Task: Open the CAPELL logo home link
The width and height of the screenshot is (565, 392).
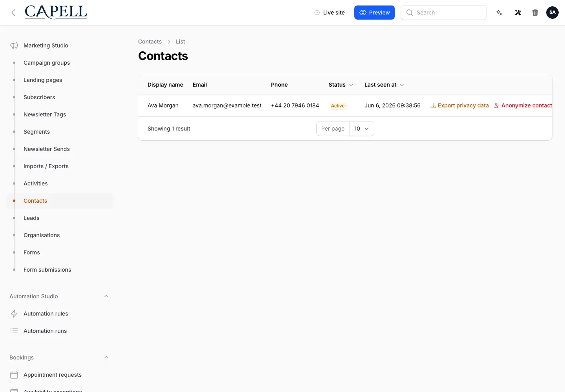Action: 56,12
